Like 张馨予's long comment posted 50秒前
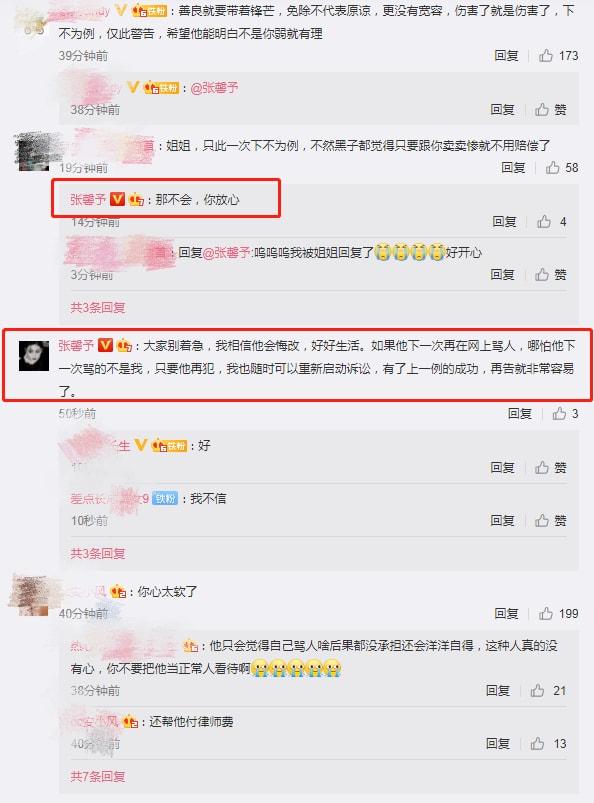Viewport: 594px width, 803px height. tap(559, 413)
